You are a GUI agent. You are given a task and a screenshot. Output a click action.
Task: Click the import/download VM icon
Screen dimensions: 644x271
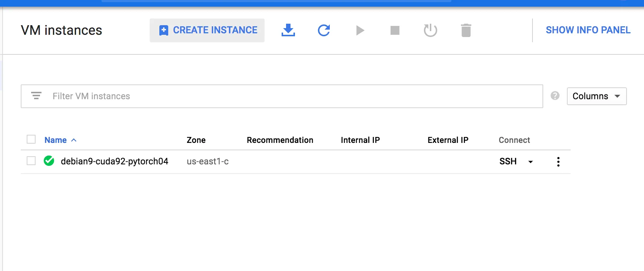[x=288, y=30]
